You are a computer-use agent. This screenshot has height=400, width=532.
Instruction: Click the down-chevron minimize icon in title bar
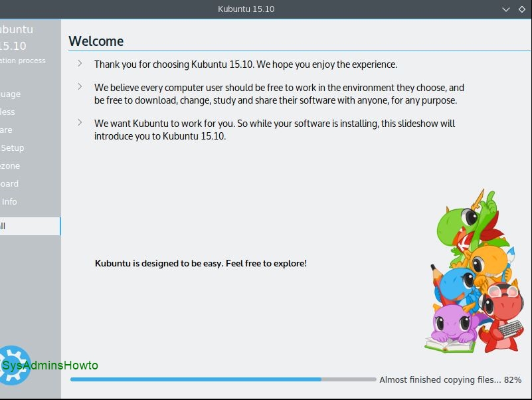506,9
